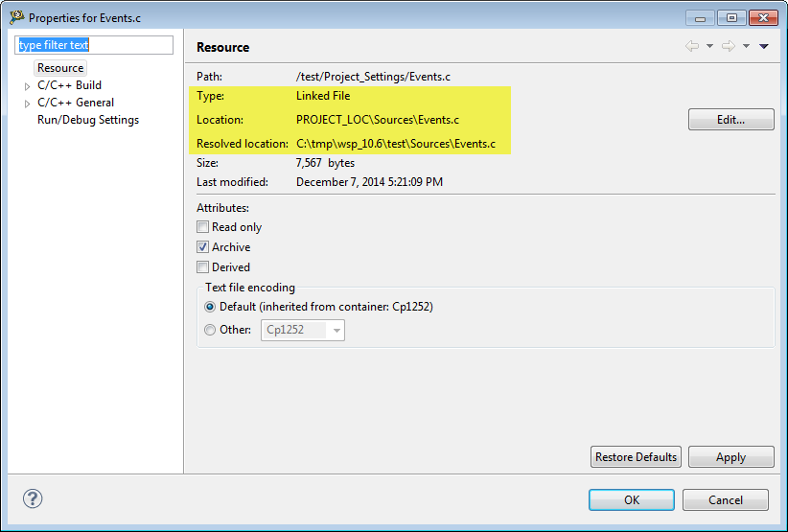Open the forward history dropdown arrow
Image resolution: width=788 pixels, height=532 pixels.
[x=746, y=46]
